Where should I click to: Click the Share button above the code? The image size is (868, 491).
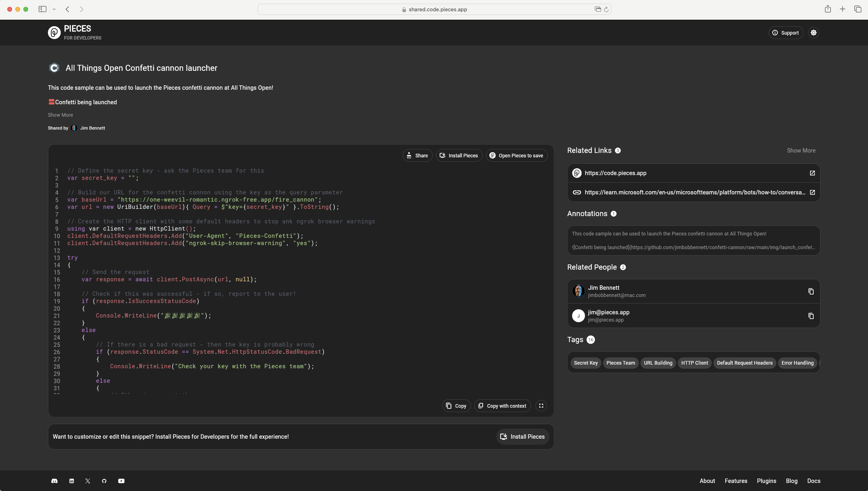pyautogui.click(x=417, y=156)
